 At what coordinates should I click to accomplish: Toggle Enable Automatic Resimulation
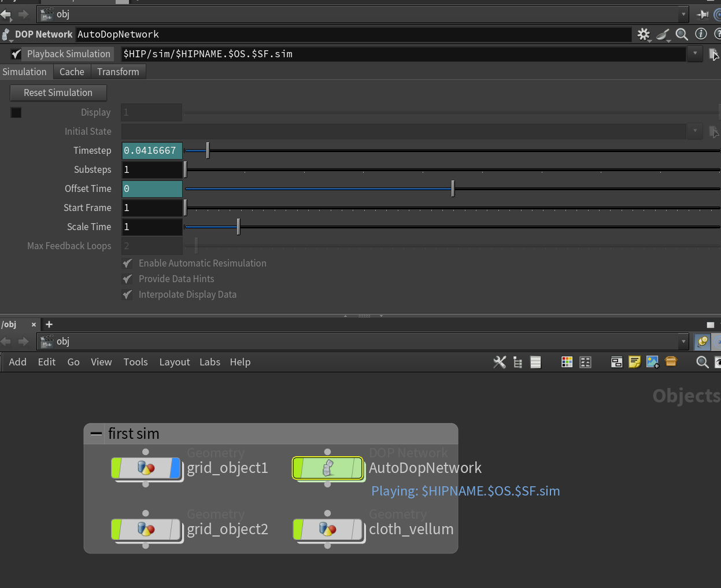pos(127,264)
